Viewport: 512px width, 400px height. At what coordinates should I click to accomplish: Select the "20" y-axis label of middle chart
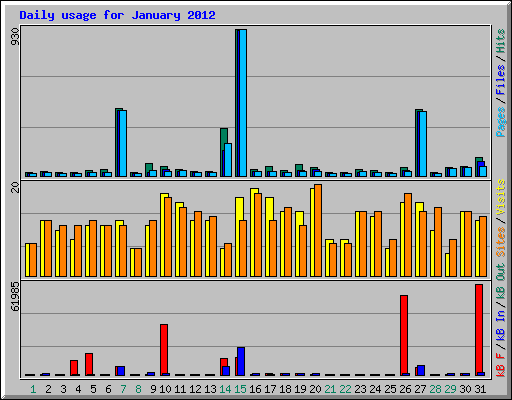[x=15, y=188]
